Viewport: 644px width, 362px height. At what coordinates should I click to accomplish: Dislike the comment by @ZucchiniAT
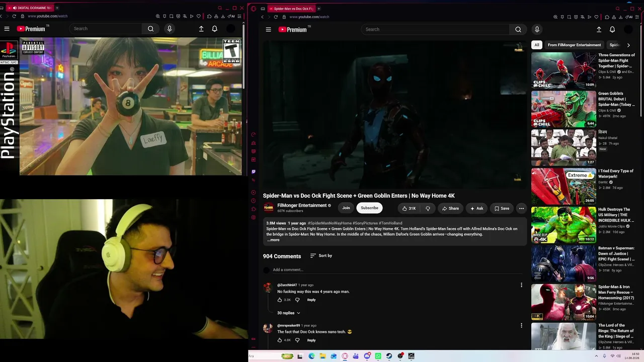tap(297, 300)
